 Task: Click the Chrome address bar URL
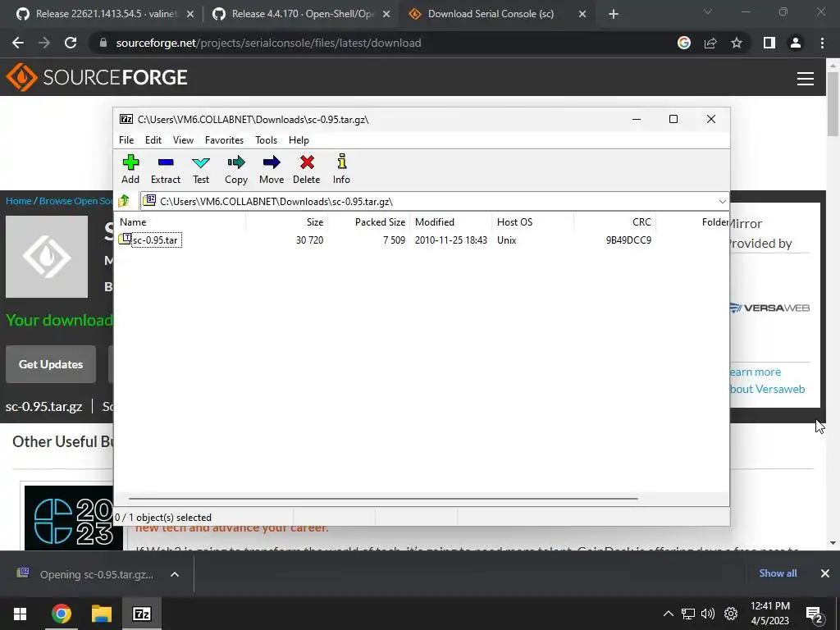pos(268,43)
